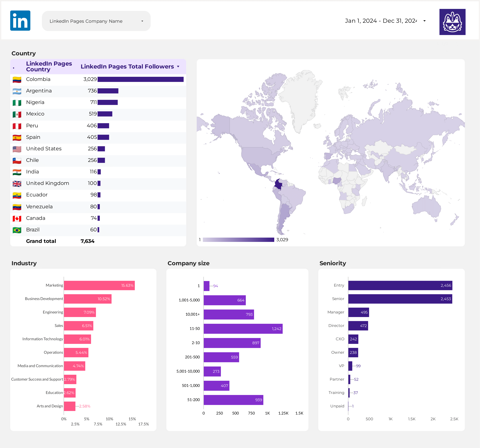The image size is (480, 448).
Task: Expand the date range selector arrow
Action: point(424,21)
